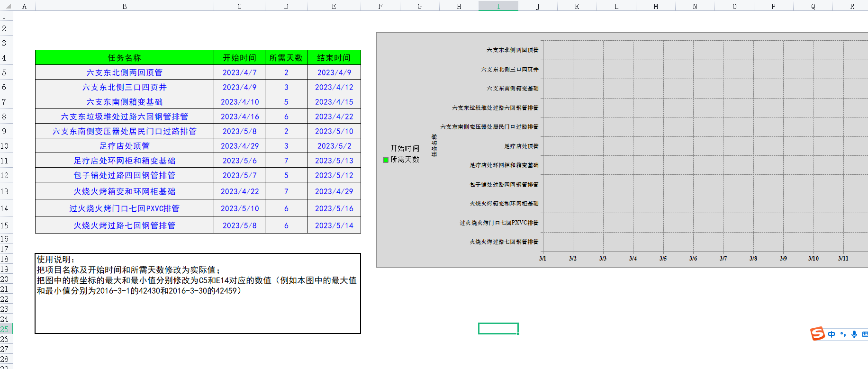This screenshot has width=868, height=369.
Task: Click end date 2023/5/16 cell
Action: tap(334, 208)
